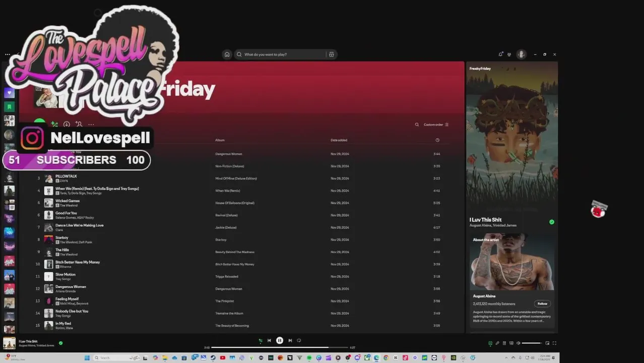644x363 pixels.
Task: Select the Wicked Games track title
Action: click(68, 201)
